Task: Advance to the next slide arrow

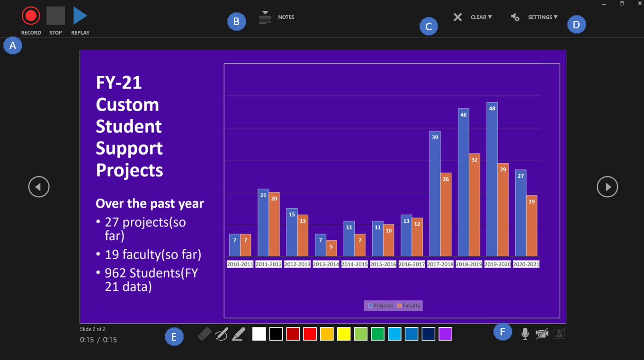Action: 607,187
